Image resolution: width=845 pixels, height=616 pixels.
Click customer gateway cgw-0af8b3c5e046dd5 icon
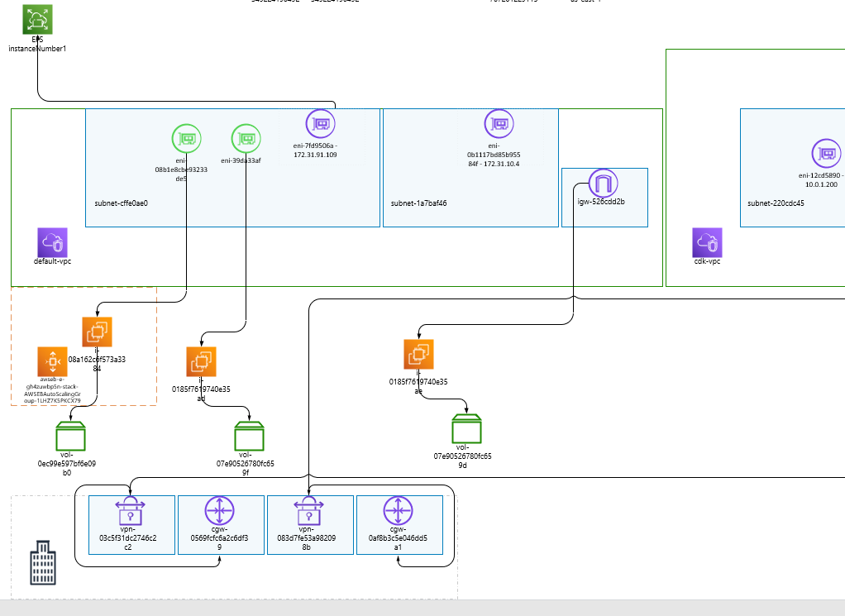[x=399, y=510]
